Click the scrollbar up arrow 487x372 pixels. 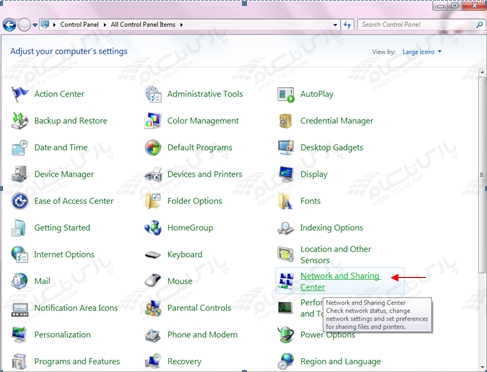coord(482,72)
